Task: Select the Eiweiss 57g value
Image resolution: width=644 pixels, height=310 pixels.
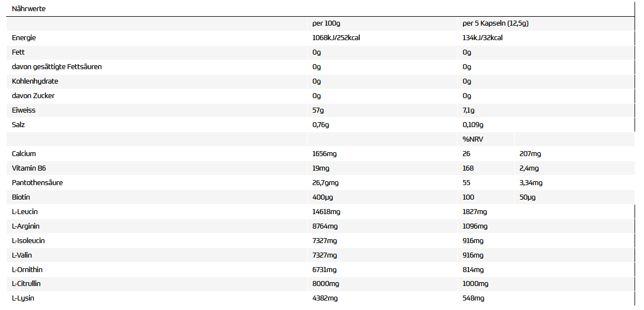Action: (x=318, y=110)
